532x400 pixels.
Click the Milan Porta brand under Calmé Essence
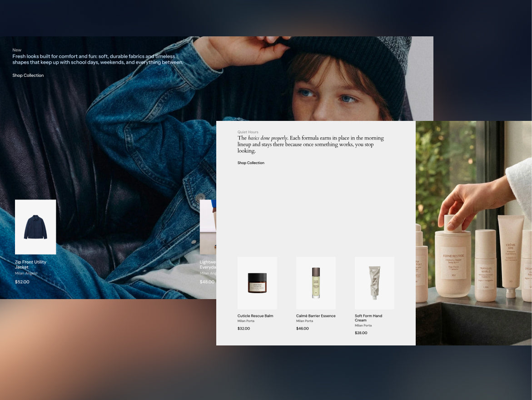coord(305,321)
